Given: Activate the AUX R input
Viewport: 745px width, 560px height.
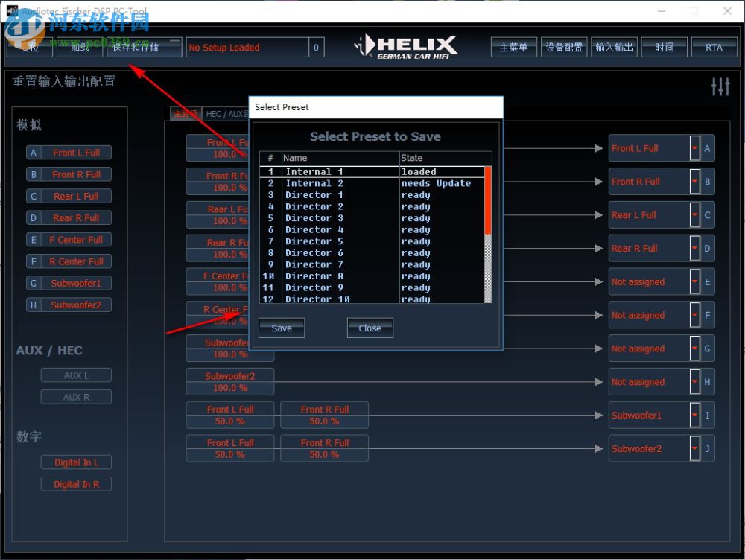Looking at the screenshot, I should coord(75,397).
